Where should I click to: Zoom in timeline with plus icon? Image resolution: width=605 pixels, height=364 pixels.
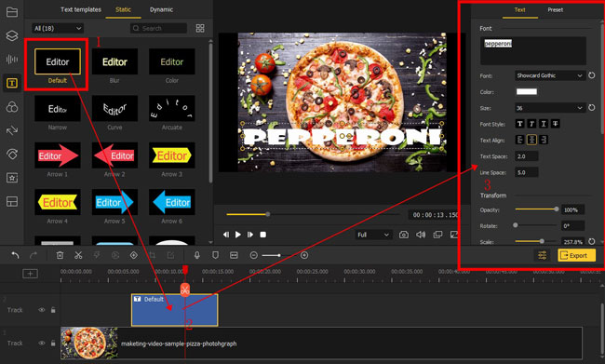click(304, 255)
